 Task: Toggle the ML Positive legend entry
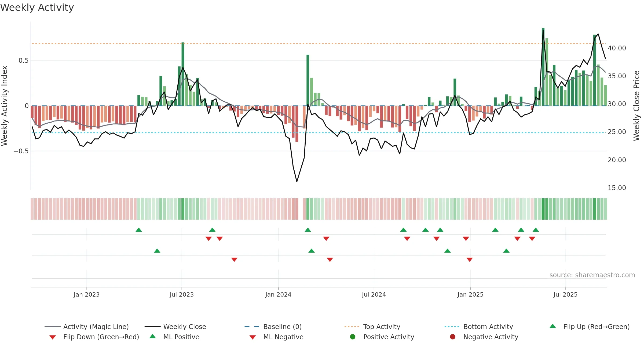coord(174,337)
